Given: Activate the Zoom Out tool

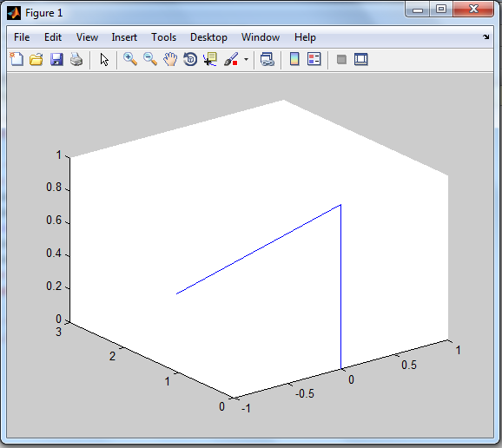Looking at the screenshot, I should pyautogui.click(x=150, y=60).
